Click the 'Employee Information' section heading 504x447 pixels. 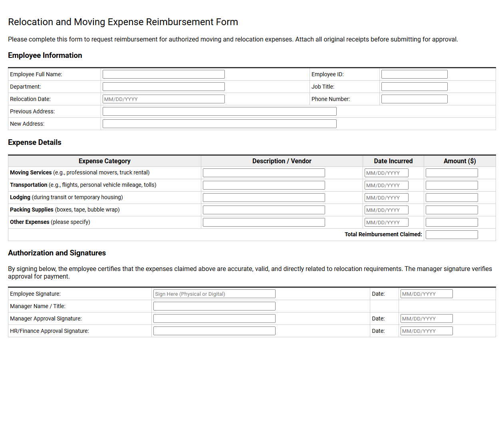45,55
